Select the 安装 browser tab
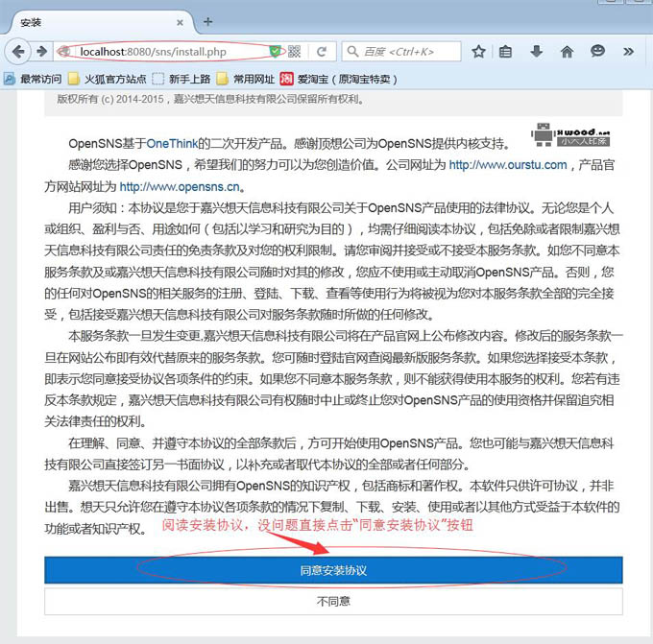Image resolution: width=653 pixels, height=644 pixels. pyautogui.click(x=100, y=22)
